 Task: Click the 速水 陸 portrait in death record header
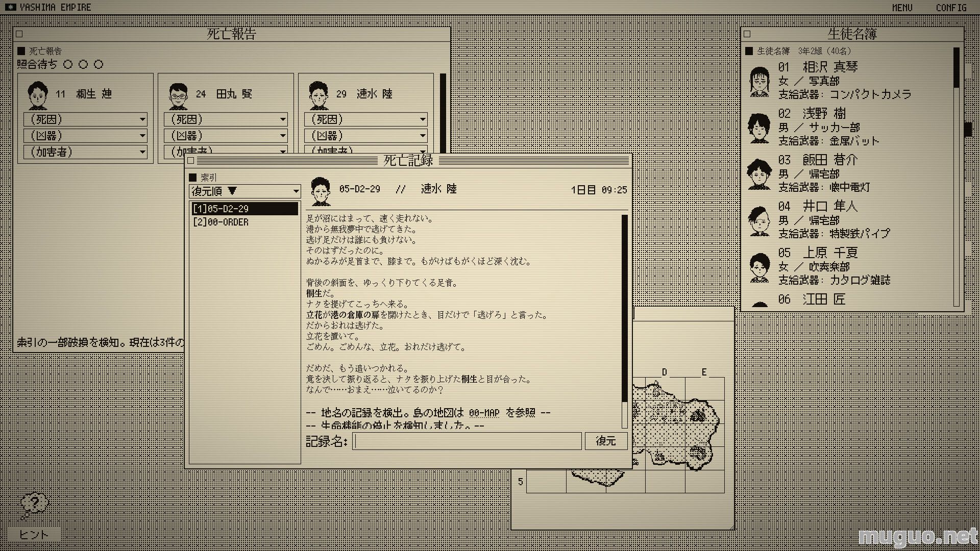click(321, 191)
